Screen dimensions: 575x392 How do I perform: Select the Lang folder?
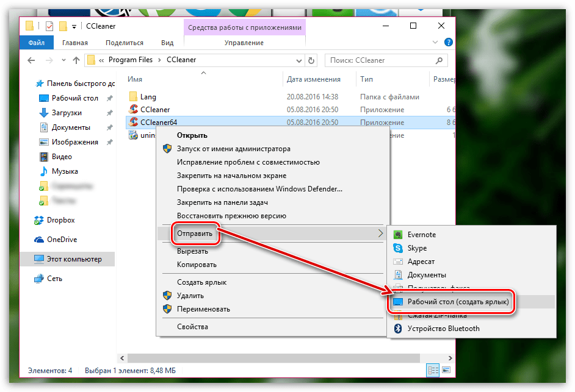click(148, 97)
